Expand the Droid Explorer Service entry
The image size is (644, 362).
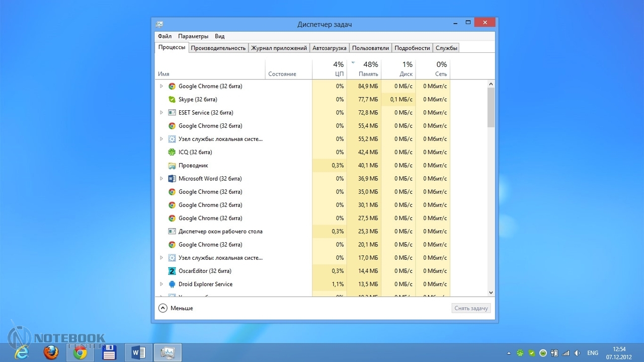click(162, 284)
